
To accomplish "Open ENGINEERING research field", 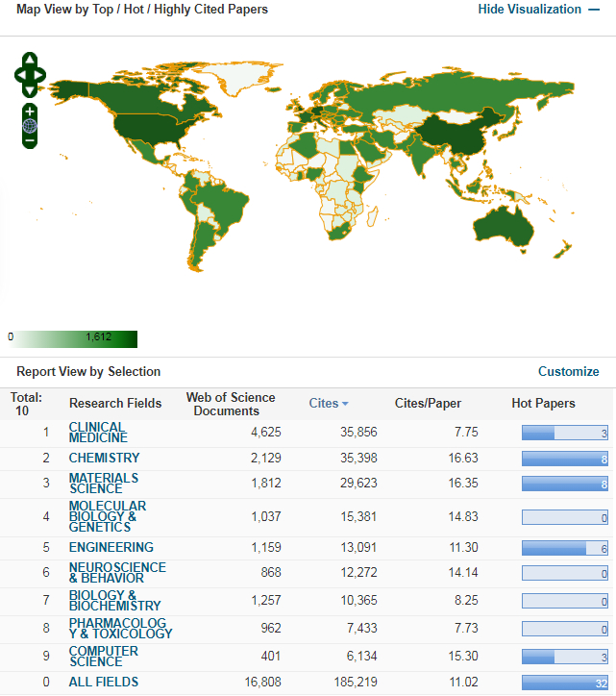I will point(111,547).
